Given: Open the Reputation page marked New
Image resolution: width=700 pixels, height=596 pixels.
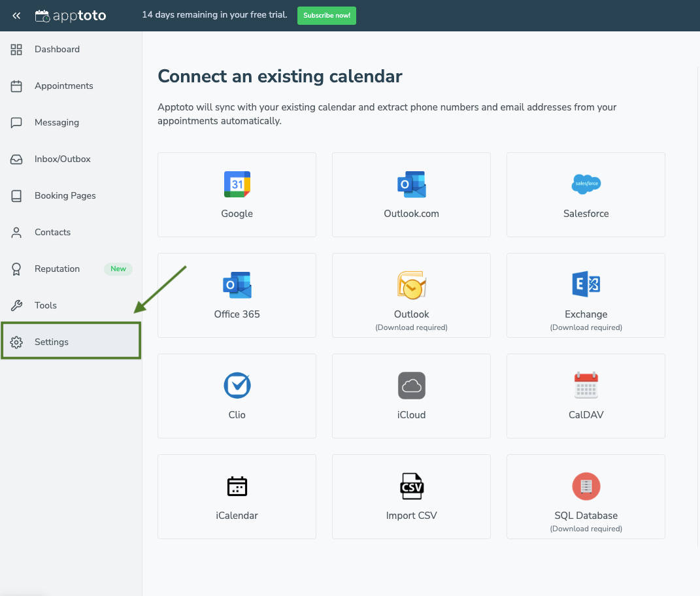Looking at the screenshot, I should pyautogui.click(x=57, y=269).
